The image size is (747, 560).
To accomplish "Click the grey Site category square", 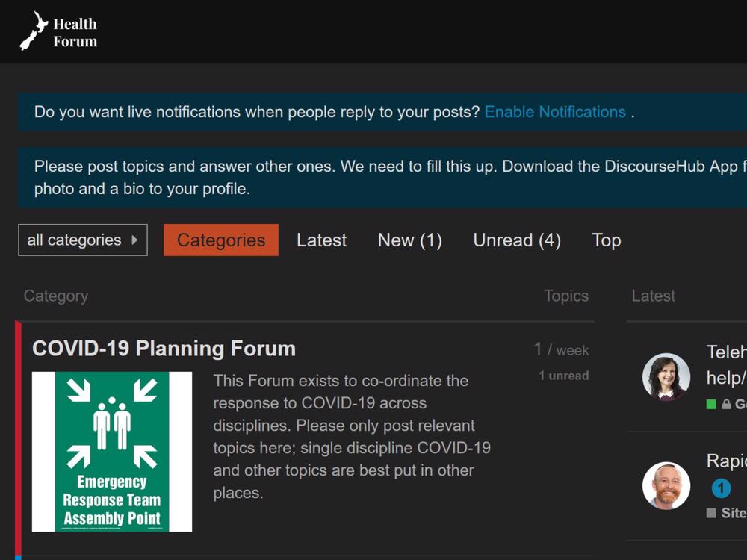I will [711, 513].
